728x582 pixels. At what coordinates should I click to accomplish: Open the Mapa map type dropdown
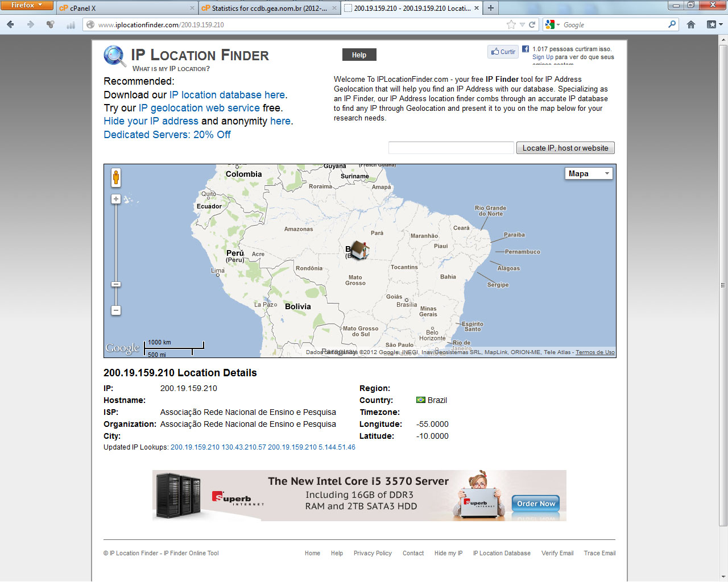589,173
